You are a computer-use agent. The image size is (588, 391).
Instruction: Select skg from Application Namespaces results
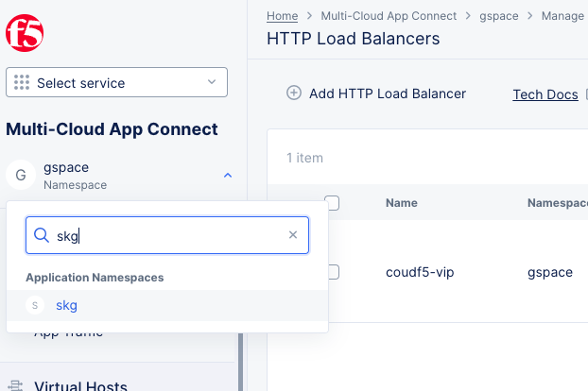pos(66,305)
